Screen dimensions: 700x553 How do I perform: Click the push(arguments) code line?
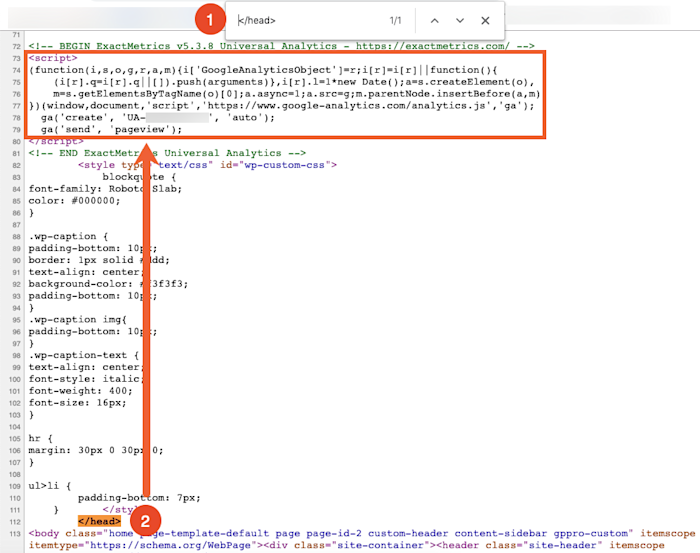click(294, 82)
